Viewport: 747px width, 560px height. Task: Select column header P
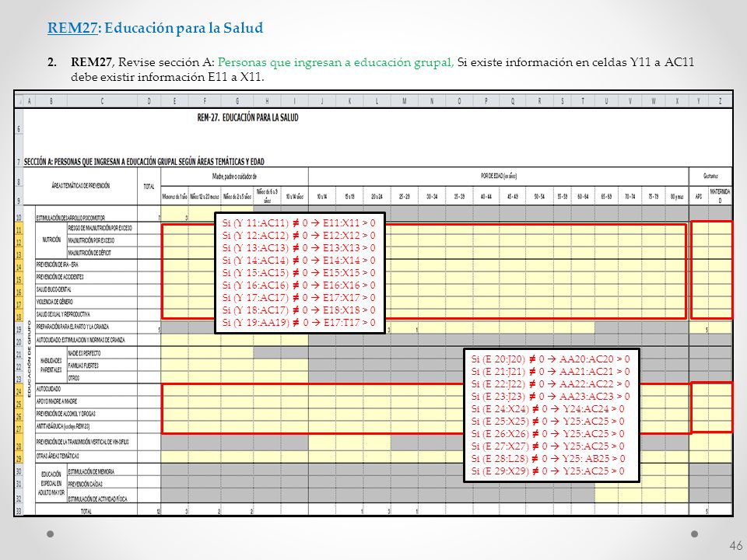(486, 101)
